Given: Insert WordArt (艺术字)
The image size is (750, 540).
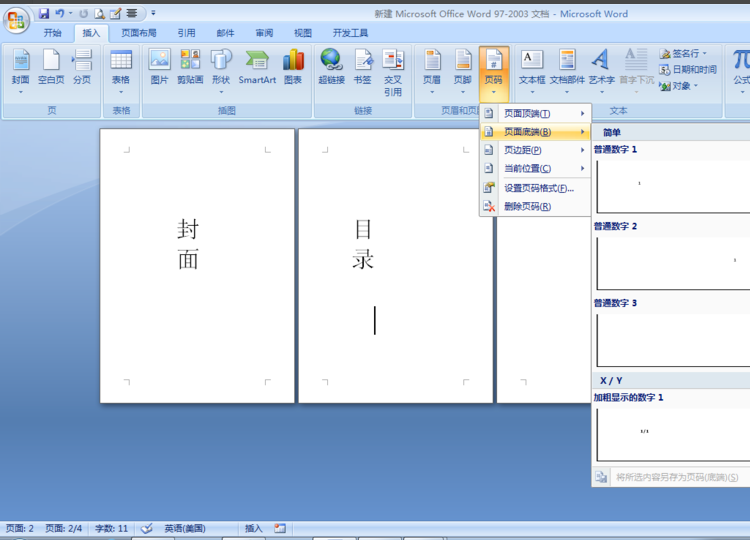Looking at the screenshot, I should tap(601, 72).
